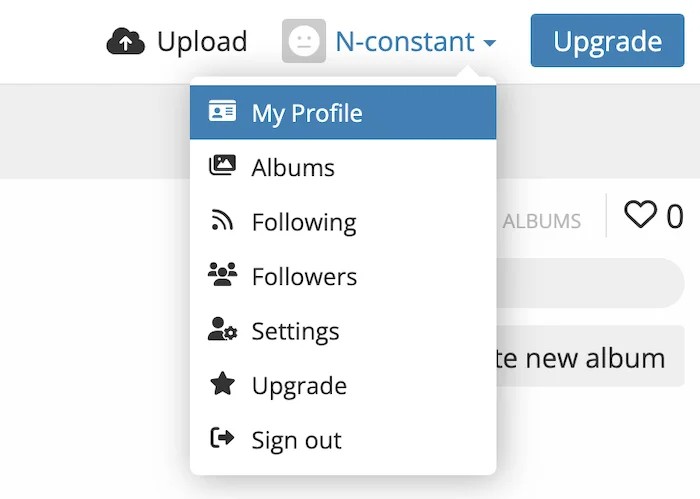Click the My Profile ID card icon
Screen dimensions: 700x499
pos(222,111)
